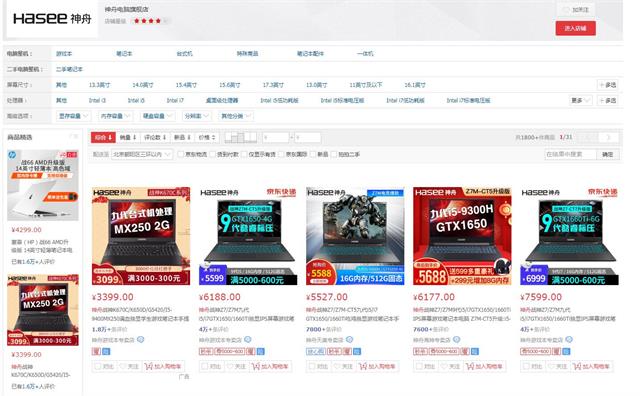This screenshot has height=396, width=640.
Task: Expand the 显存容量 advanced filter dropdown
Action: pos(73,116)
